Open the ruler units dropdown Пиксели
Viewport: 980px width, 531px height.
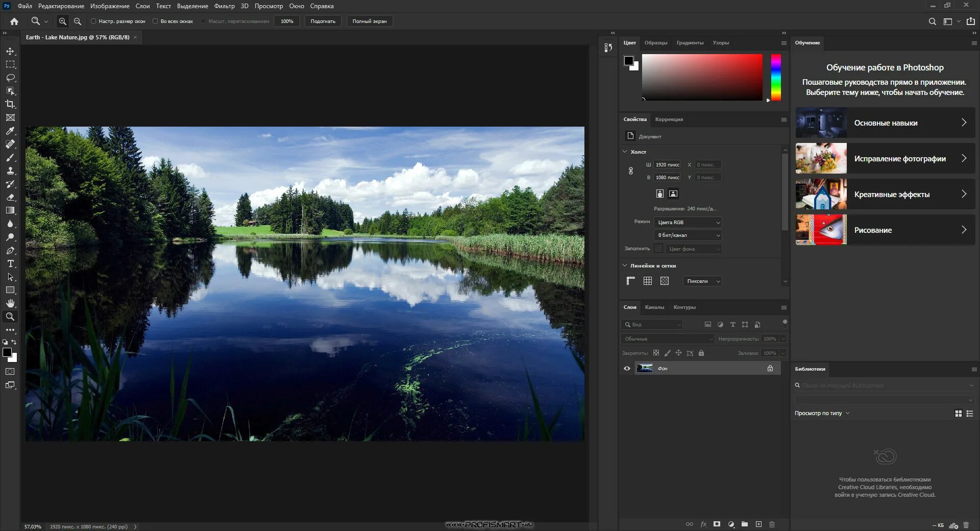tap(702, 281)
